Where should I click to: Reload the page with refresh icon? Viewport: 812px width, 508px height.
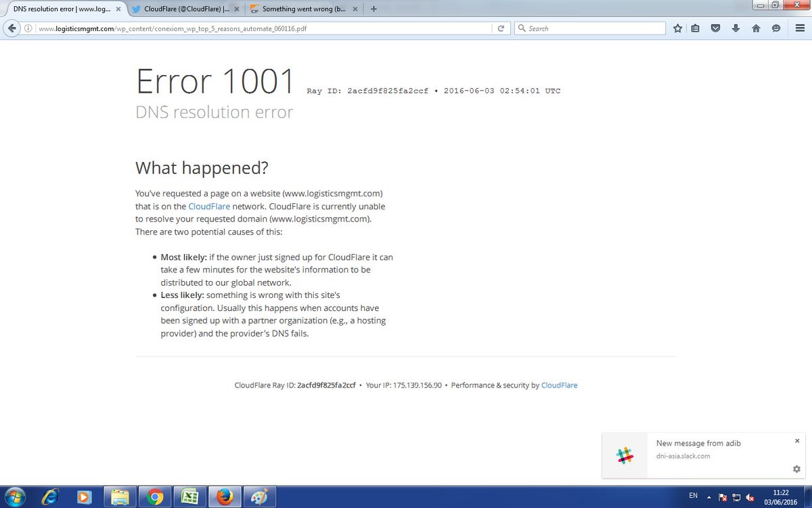[501, 28]
